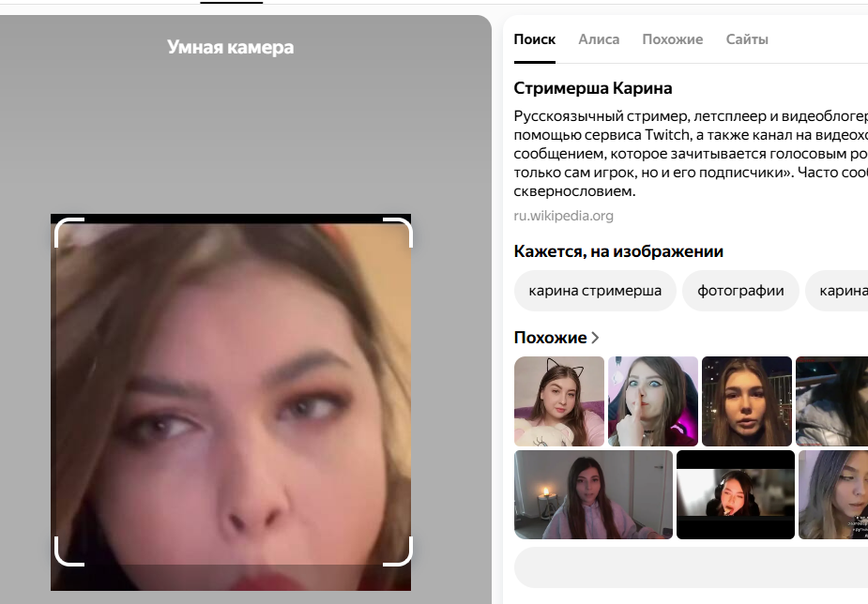The height and width of the screenshot is (604, 868).
Task: Click the bottom-right crop corner handle
Action: click(398, 551)
